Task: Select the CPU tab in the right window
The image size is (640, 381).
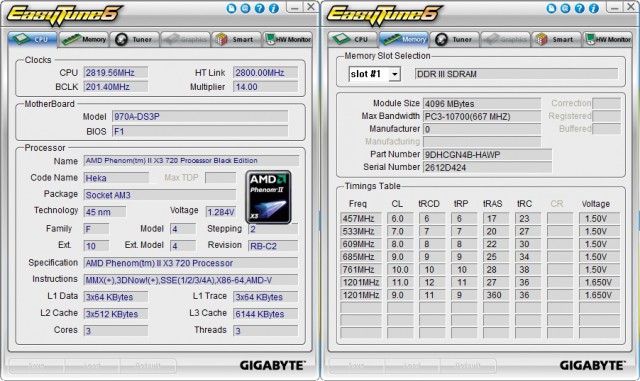Action: 353,40
